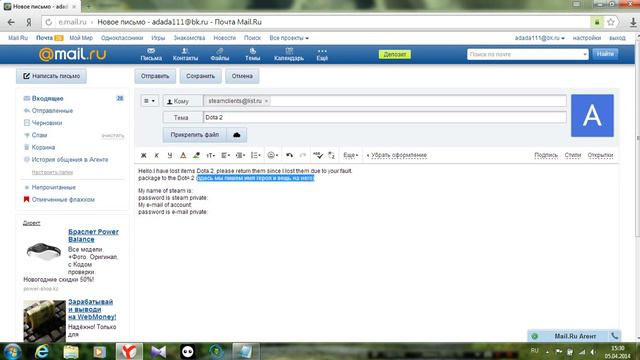The height and width of the screenshot is (360, 640).
Task: Run spell check on the message
Action: pos(318,155)
